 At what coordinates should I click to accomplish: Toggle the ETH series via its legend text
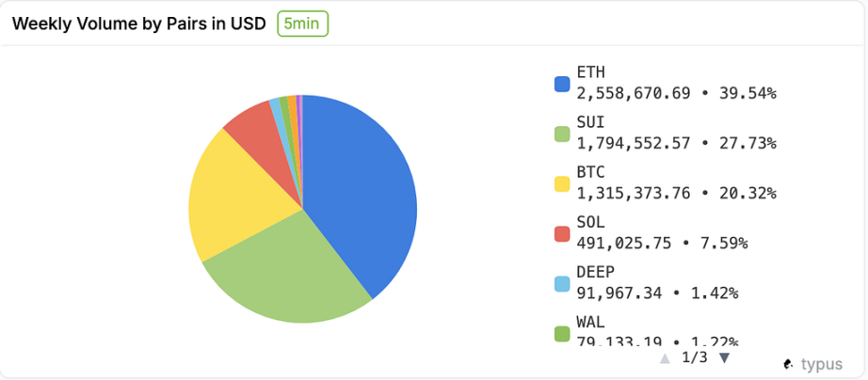tap(675, 83)
